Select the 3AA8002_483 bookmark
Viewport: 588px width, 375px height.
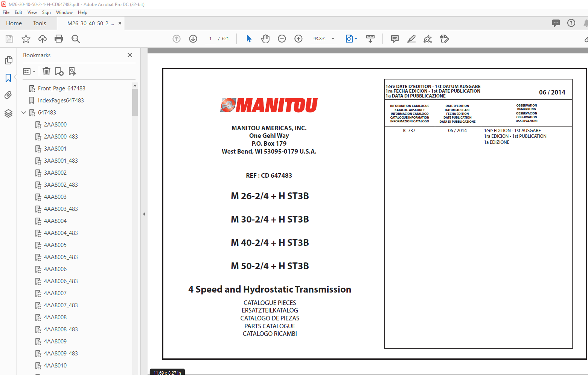click(61, 185)
